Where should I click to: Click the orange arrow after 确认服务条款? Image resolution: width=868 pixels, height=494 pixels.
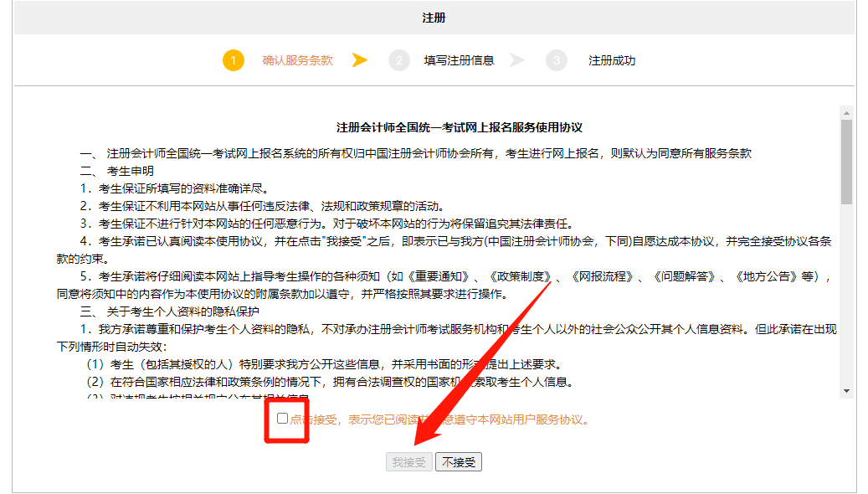(360, 60)
